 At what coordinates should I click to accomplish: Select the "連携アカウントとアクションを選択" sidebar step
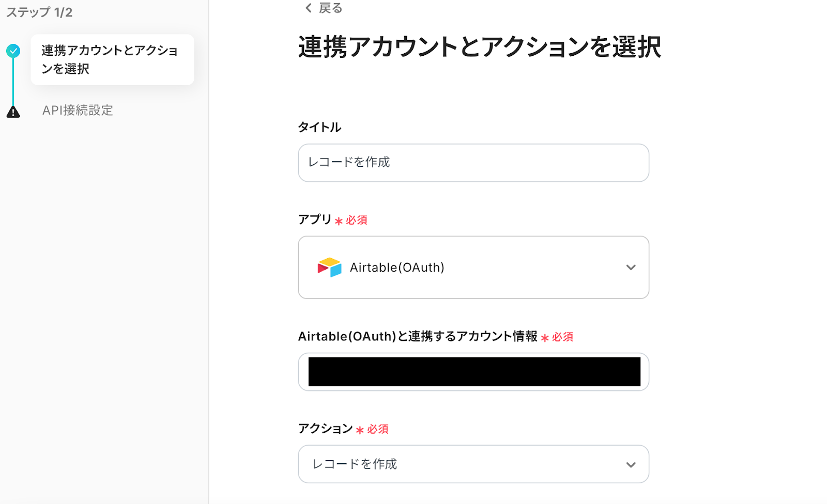click(112, 59)
